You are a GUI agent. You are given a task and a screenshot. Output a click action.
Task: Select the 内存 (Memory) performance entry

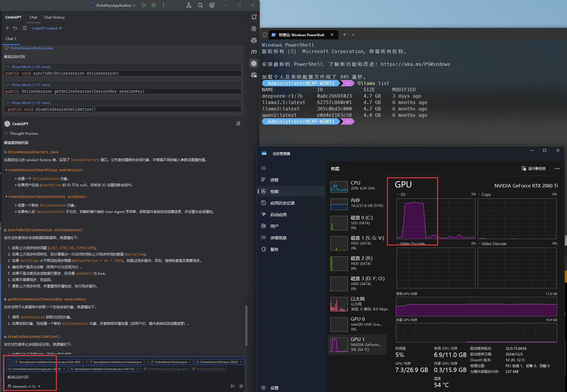tap(357, 204)
